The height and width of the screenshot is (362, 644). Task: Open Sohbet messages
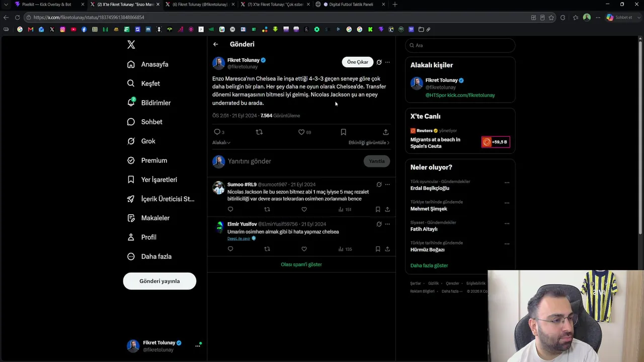tap(144, 122)
